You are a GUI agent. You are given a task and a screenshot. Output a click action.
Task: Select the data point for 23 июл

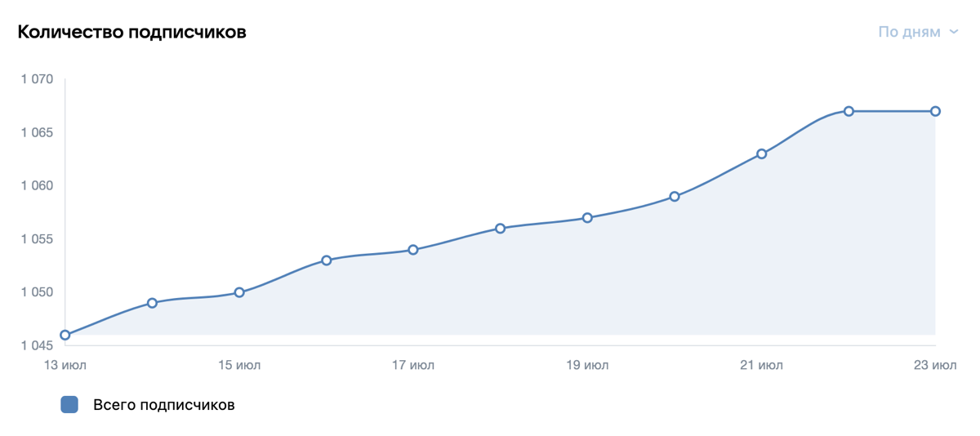[935, 111]
